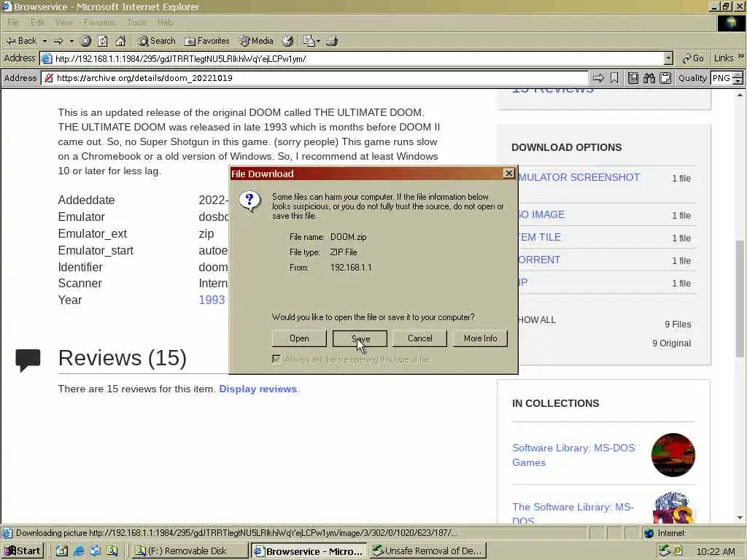Open the ISO IMAGE download option
The width and height of the screenshot is (747, 560).
[x=541, y=215]
